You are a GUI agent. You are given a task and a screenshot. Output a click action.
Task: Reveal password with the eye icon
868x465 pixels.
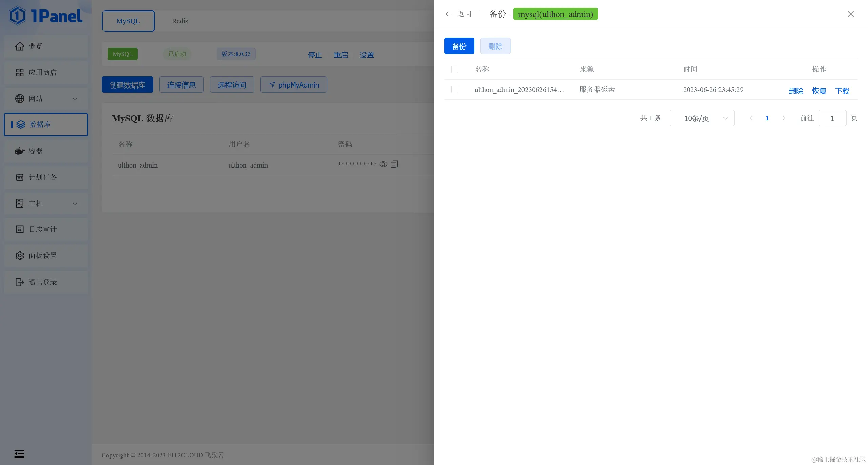(x=383, y=164)
